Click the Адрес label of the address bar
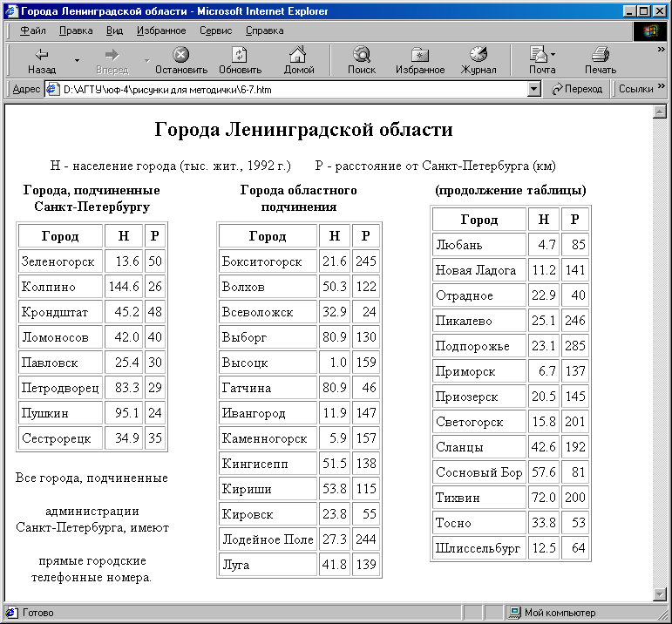This screenshot has height=624, width=672. tap(26, 89)
